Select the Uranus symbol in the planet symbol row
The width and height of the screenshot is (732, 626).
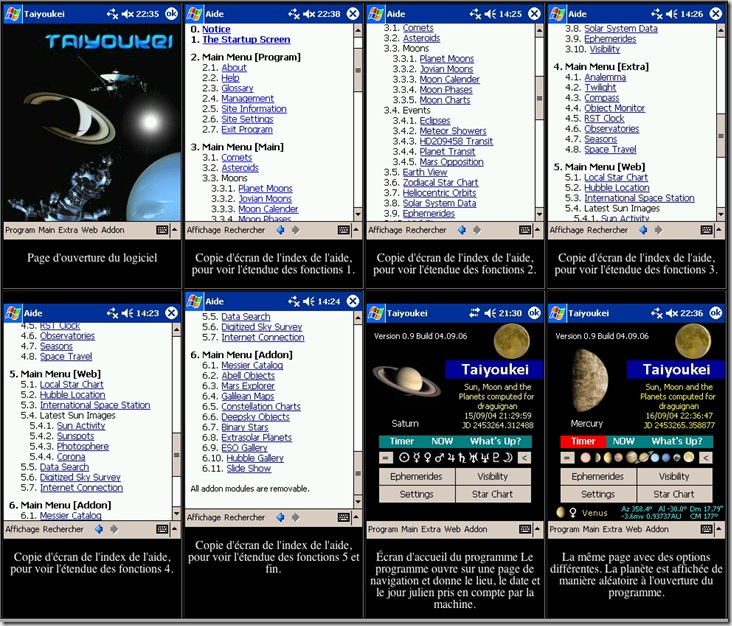(473, 458)
